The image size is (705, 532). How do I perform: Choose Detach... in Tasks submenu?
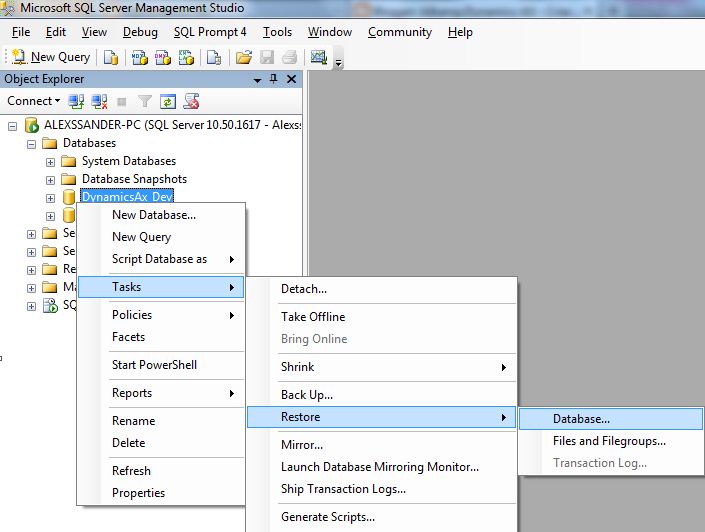(382, 289)
